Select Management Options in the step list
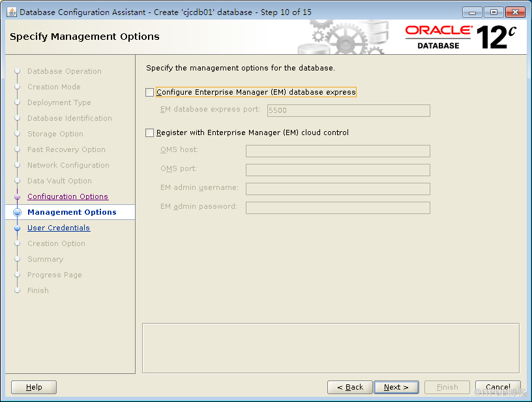Image resolution: width=532 pixels, height=402 pixels. coord(72,212)
